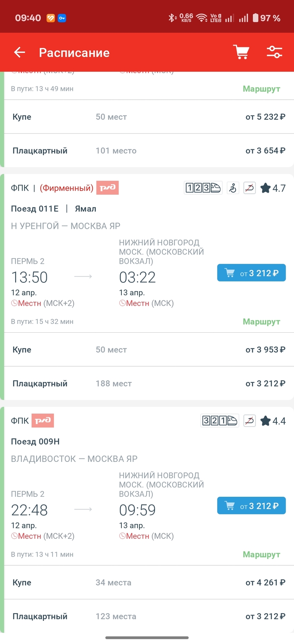Tap the no-smoking icon on train 009Н
Screen dimensions: 294x644
pyautogui.click(x=249, y=421)
